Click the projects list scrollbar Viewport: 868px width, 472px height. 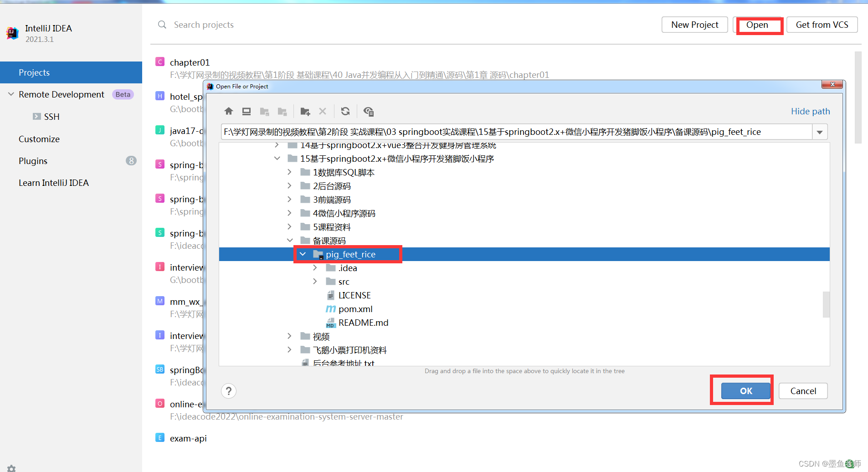coord(858,97)
